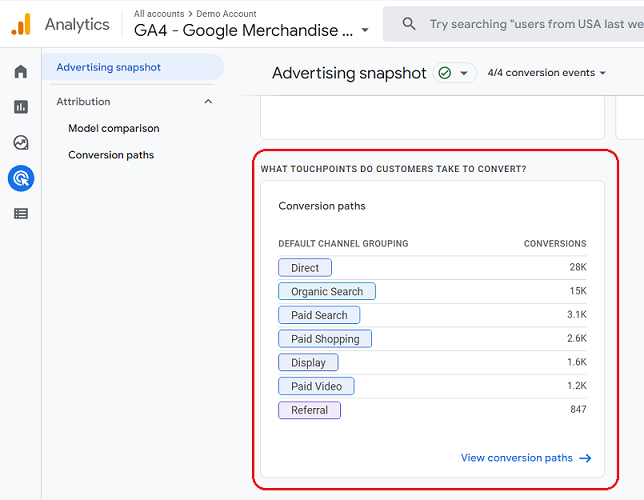Click the Conversions column header
644x500 pixels.
(x=555, y=244)
